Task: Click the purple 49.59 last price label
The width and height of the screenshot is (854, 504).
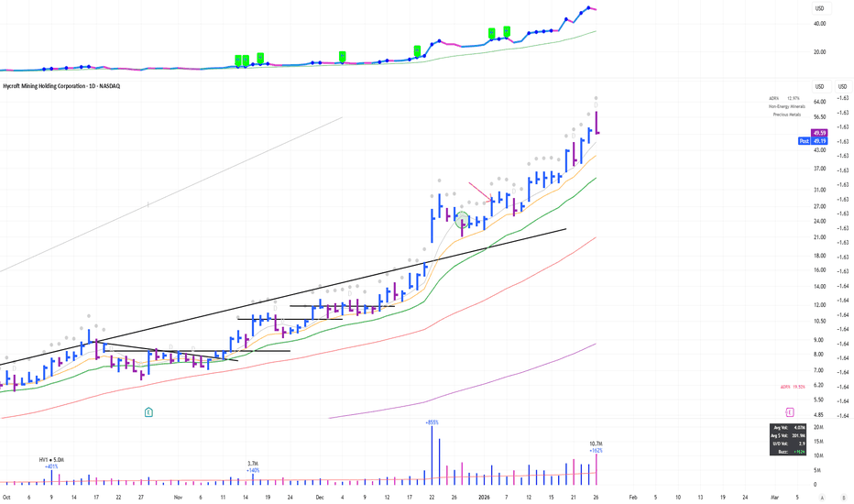Action: tap(819, 133)
